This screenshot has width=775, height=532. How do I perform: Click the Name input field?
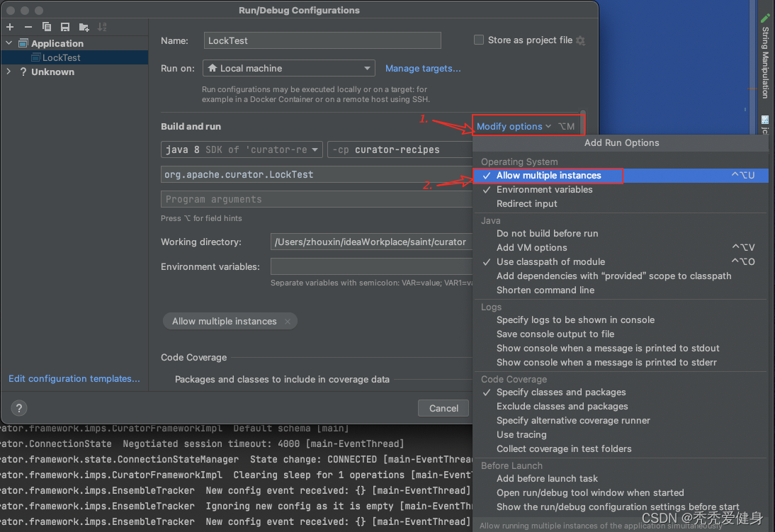322,40
